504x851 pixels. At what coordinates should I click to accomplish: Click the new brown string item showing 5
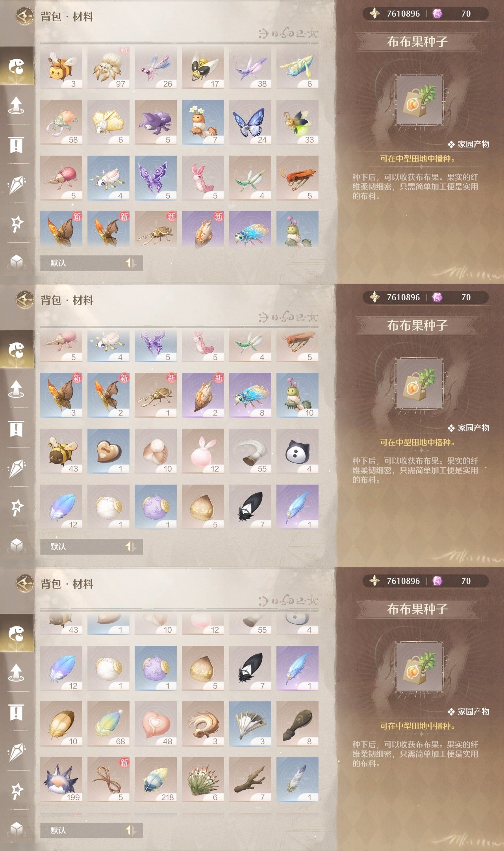[108, 780]
